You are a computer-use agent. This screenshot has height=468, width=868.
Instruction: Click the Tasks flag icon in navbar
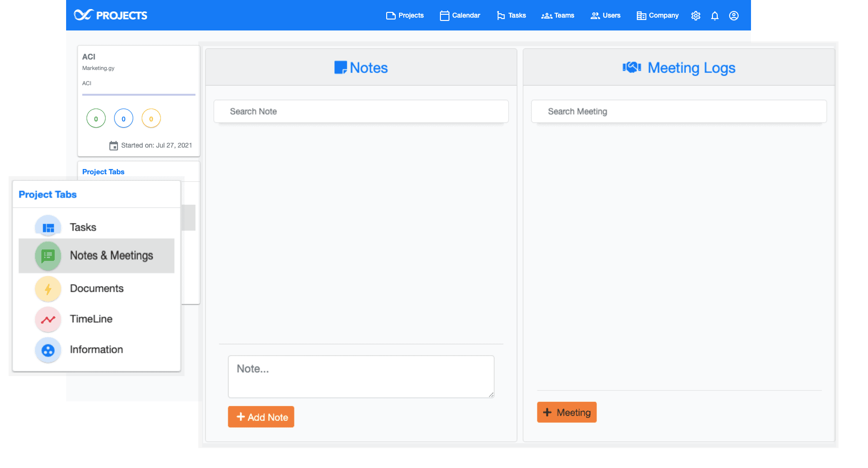(x=501, y=16)
